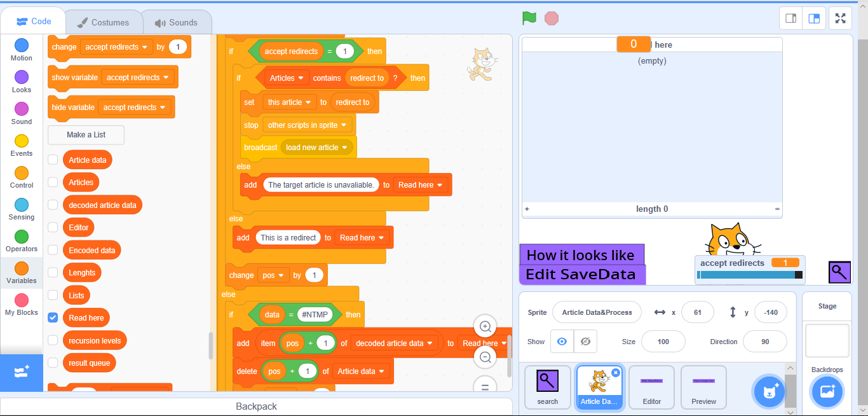Enable the Article data list checkbox
Viewport: 868px width, 416px height.
53,160
